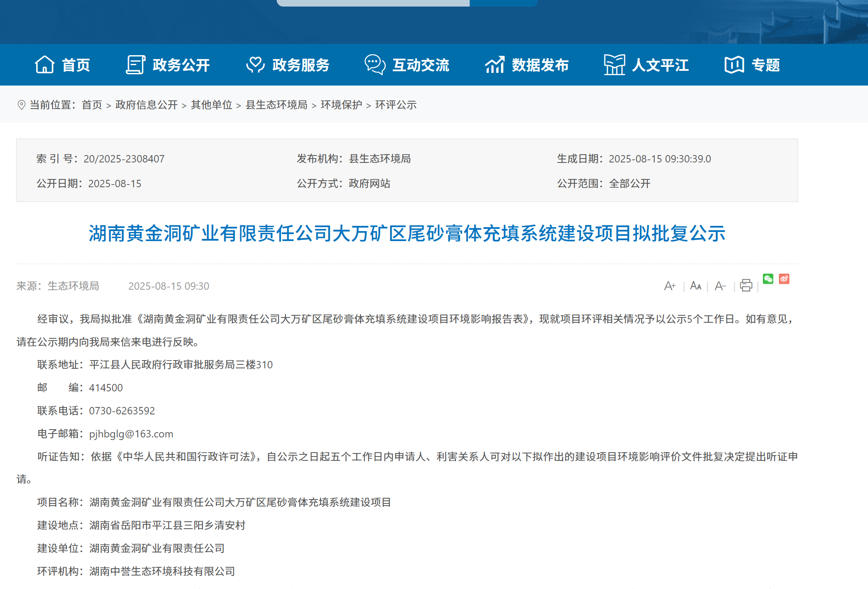Viewport: 868px width, 589px height.
Task: Increase font size with A+ button
Action: pyautogui.click(x=669, y=286)
